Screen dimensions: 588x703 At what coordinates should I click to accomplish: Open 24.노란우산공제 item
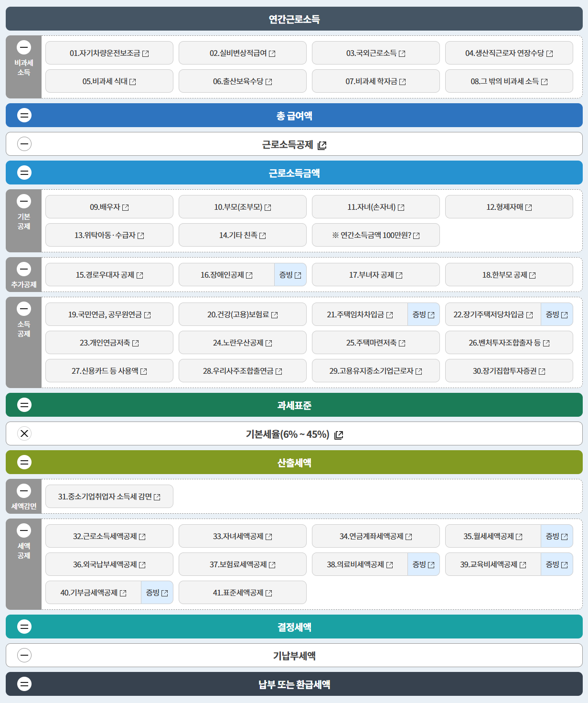(243, 343)
